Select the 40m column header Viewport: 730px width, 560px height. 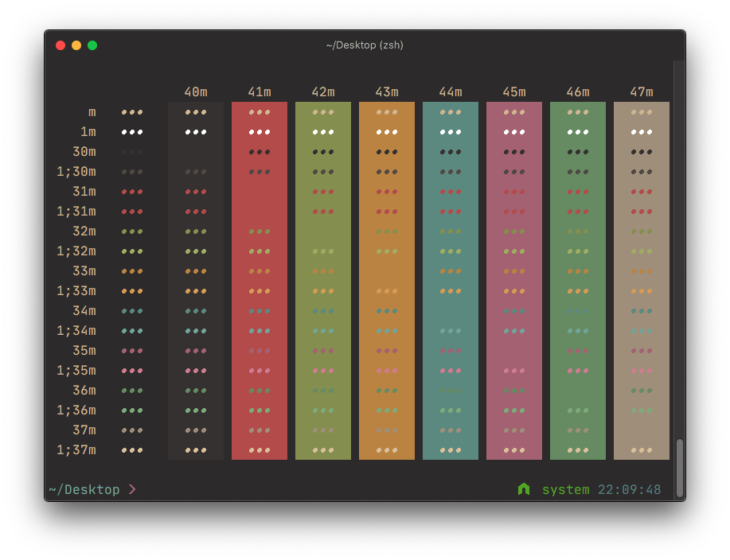(x=196, y=91)
